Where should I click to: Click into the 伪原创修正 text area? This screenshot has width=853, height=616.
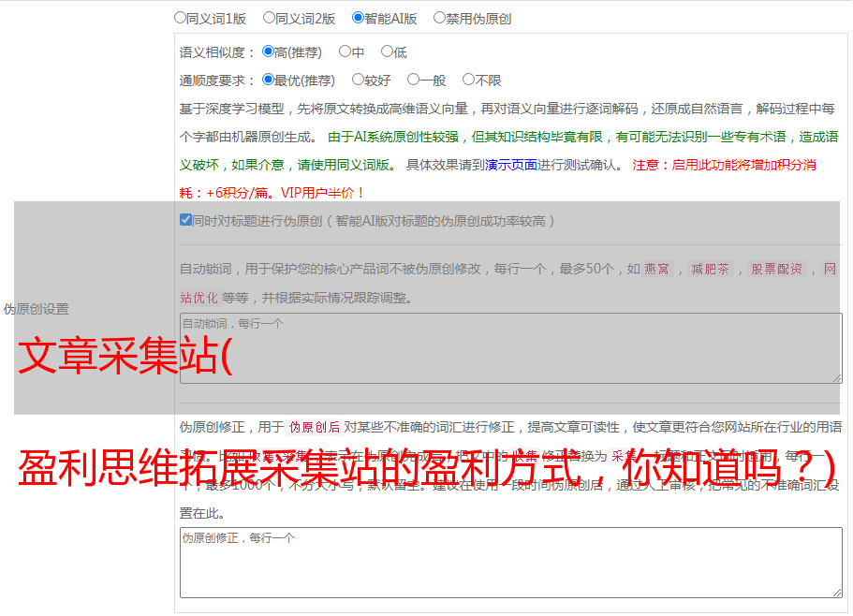[x=510, y=562]
